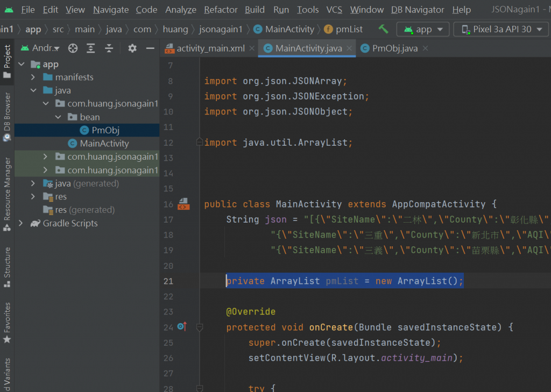Expand the Gradle Scripts tree node
Screen dimensions: 551x392
coord(21,223)
